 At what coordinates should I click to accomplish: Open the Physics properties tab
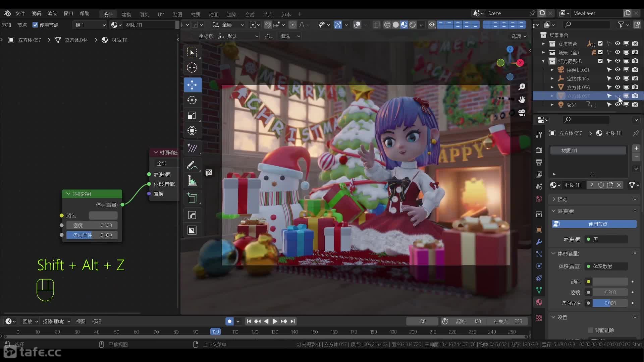pyautogui.click(x=539, y=266)
